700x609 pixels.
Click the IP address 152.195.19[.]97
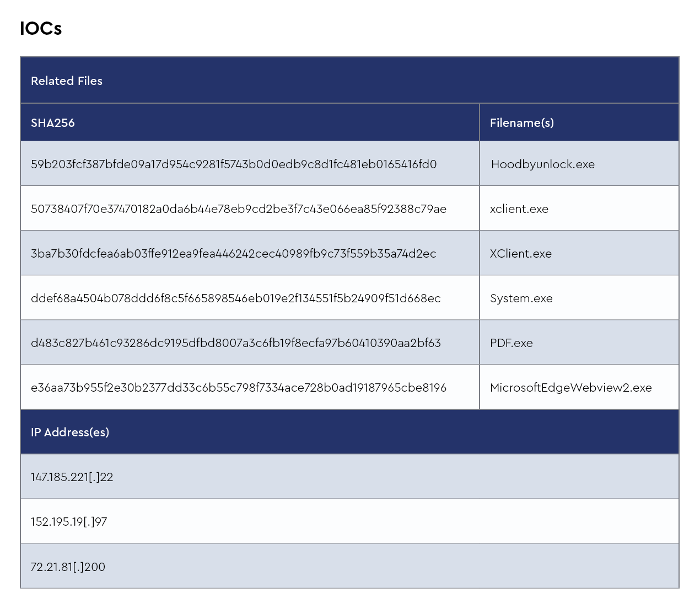[69, 522]
